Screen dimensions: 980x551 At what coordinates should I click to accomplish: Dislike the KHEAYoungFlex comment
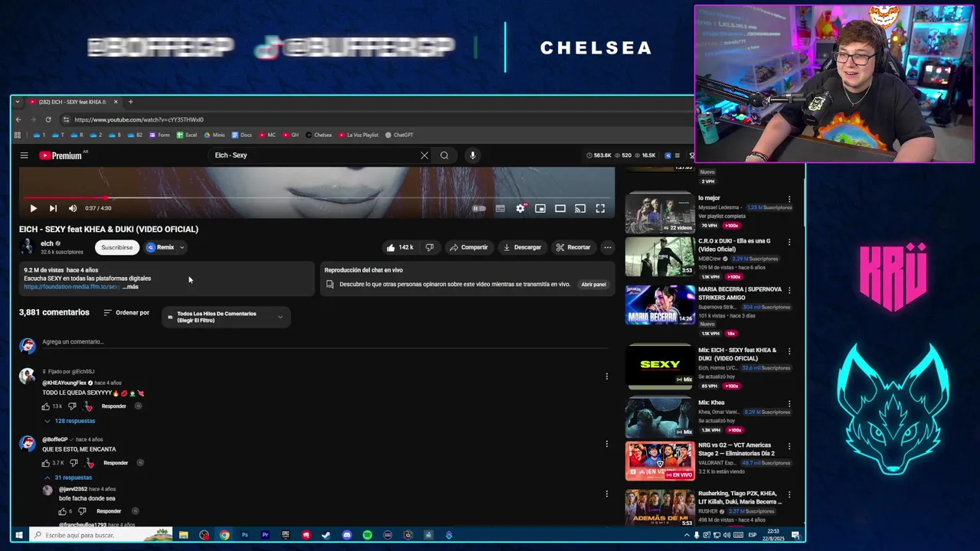click(x=73, y=406)
